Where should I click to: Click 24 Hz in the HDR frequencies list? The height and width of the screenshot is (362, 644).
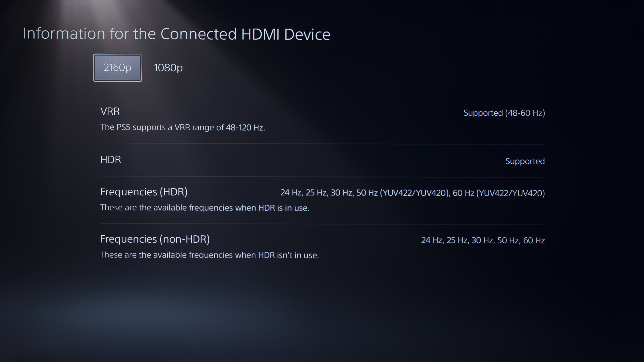click(291, 193)
